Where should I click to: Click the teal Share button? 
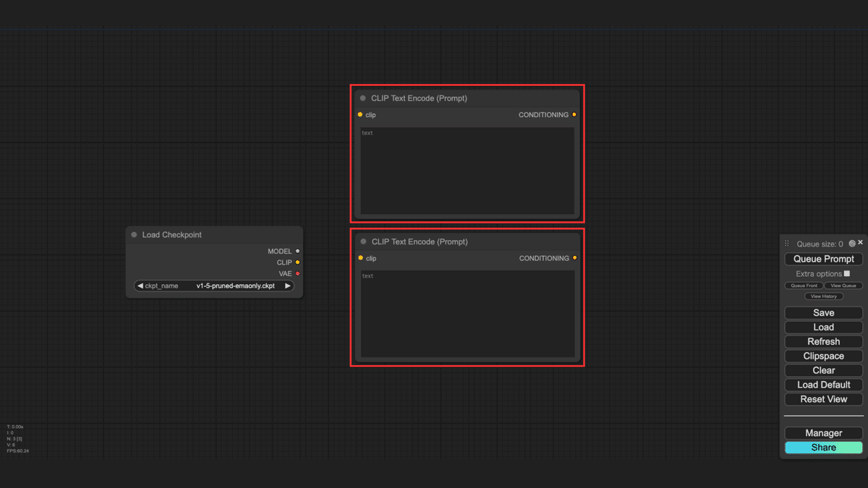coord(824,448)
